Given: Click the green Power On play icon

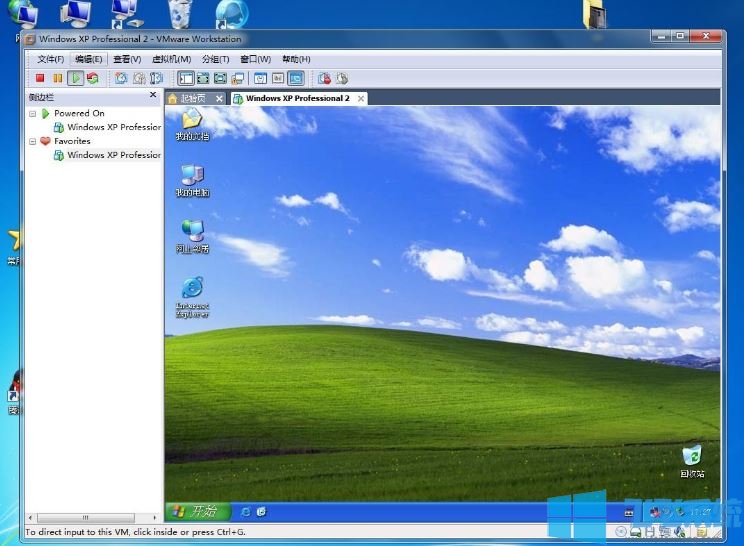Looking at the screenshot, I should pyautogui.click(x=75, y=78).
